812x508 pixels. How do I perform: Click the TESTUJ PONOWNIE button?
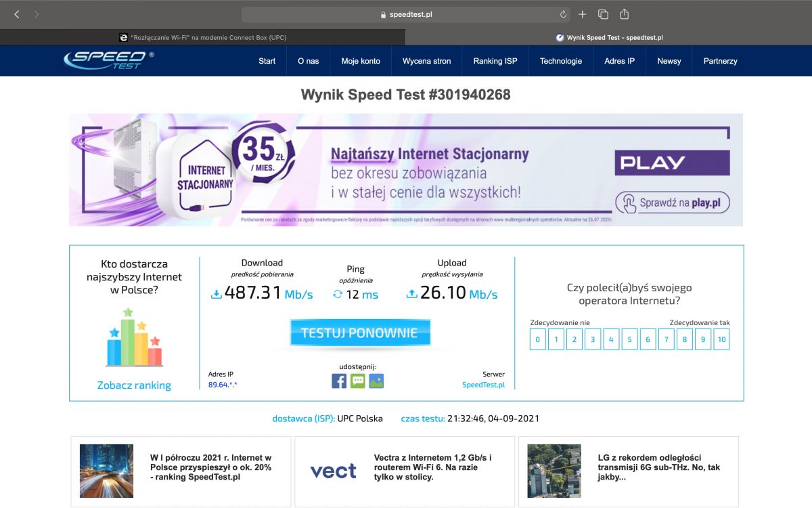click(360, 333)
